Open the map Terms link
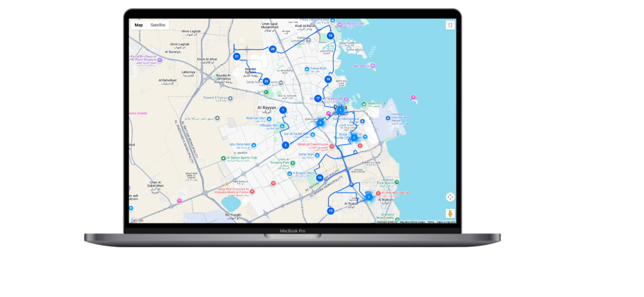 431,222
